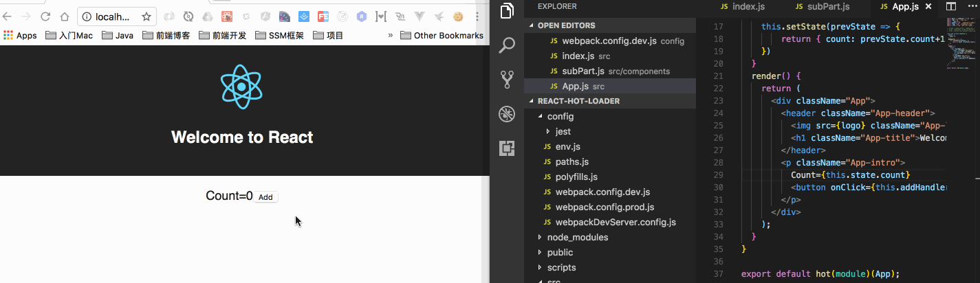Bookmark this page with the star icon
Screen dimensions: 980x283
[x=146, y=16]
